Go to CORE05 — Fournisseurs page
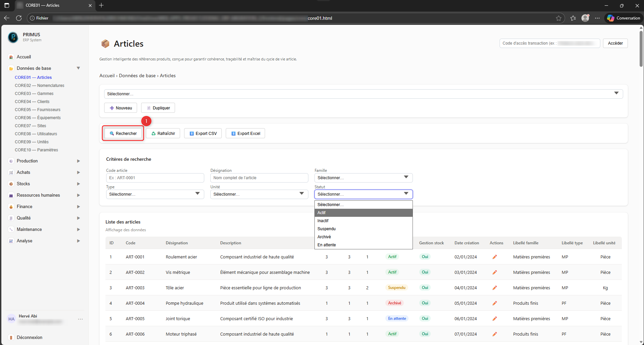Image resolution: width=644 pixels, height=345 pixels. pyautogui.click(x=38, y=110)
